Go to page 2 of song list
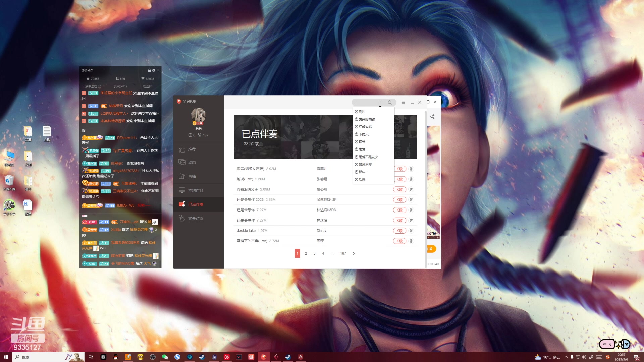Viewport: 644px width, 362px height. 306,253
